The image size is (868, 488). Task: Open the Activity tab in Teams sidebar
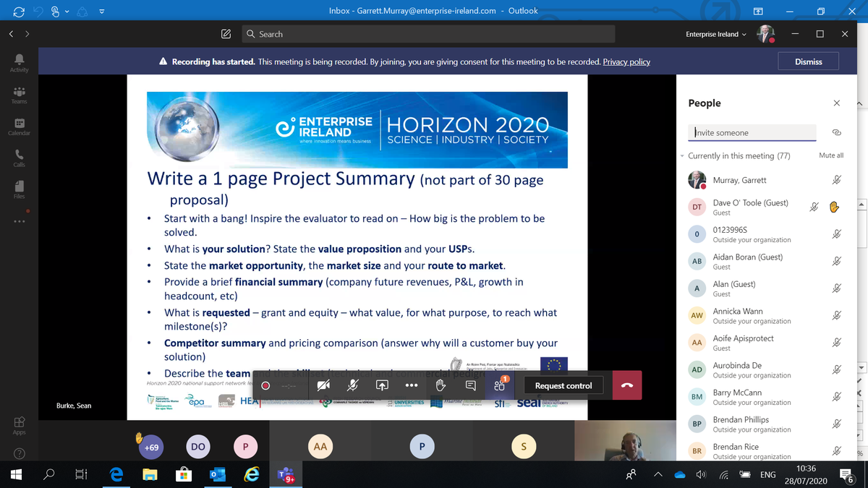[x=20, y=63]
